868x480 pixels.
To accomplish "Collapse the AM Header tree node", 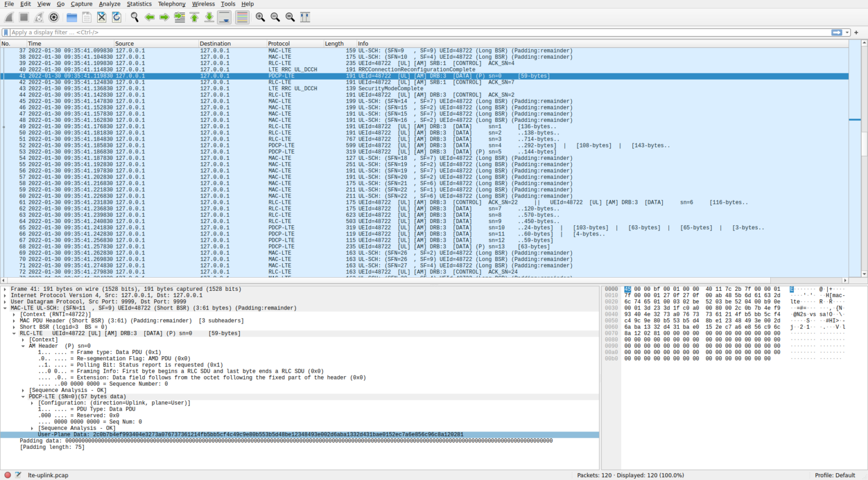I will tap(23, 346).
